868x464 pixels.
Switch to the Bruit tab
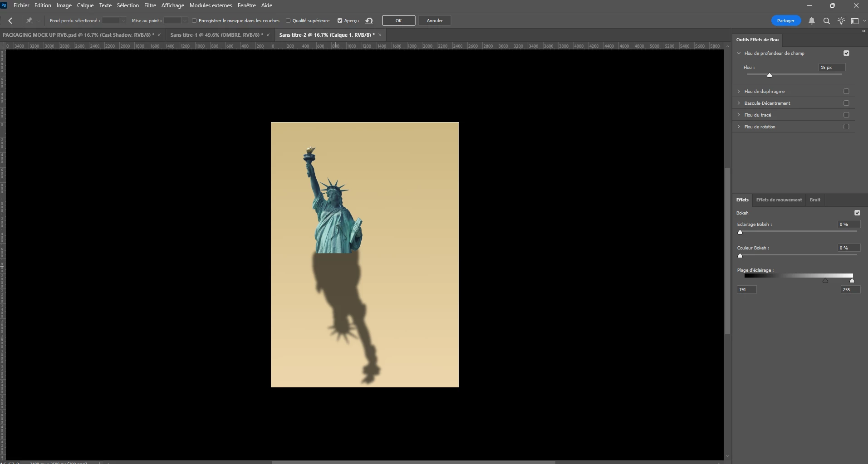pyautogui.click(x=815, y=200)
